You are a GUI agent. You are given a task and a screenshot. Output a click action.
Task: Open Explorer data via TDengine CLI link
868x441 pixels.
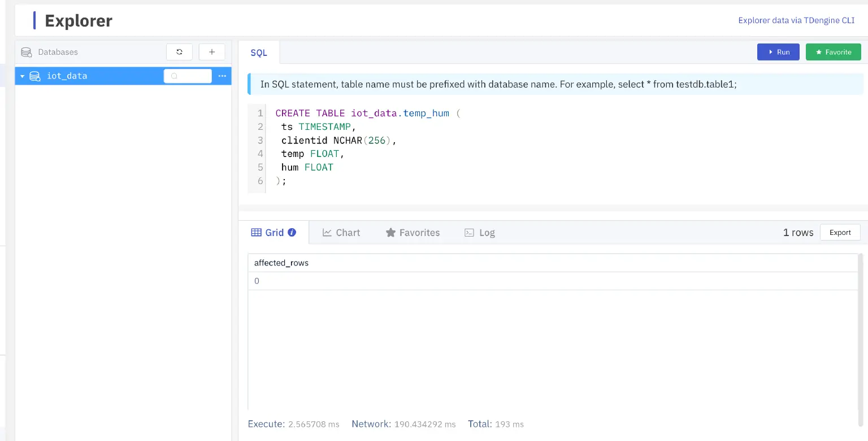point(796,20)
